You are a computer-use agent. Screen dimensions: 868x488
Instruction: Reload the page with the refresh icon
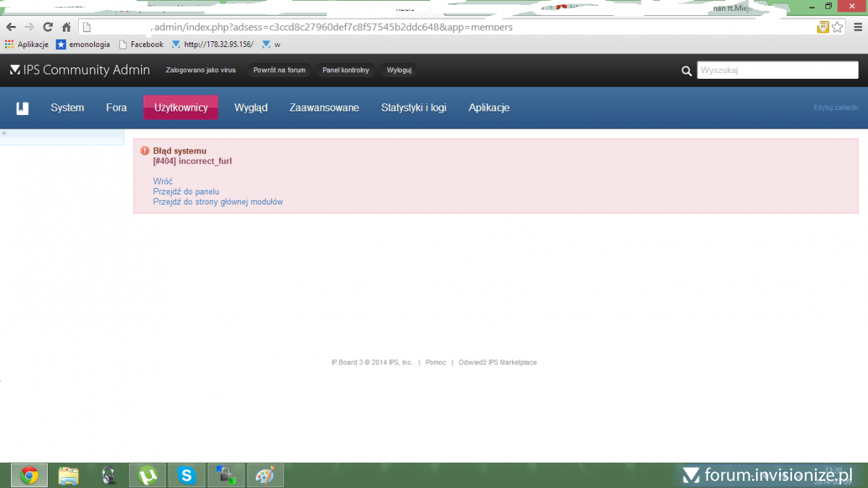(x=48, y=27)
